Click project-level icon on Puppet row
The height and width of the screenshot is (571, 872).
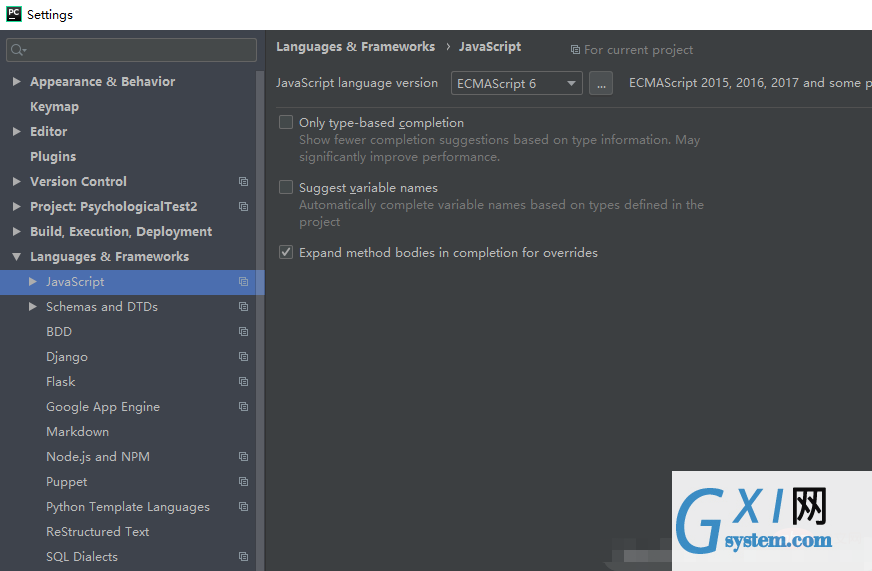(243, 482)
